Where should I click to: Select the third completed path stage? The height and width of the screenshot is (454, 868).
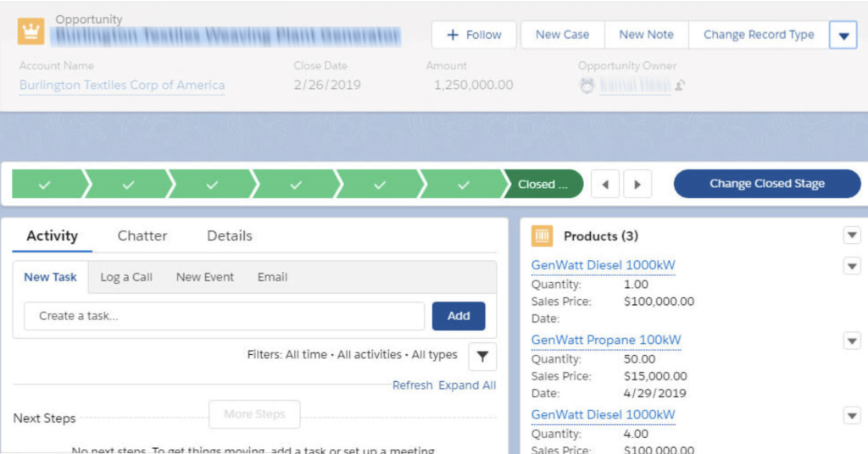pos(212,184)
